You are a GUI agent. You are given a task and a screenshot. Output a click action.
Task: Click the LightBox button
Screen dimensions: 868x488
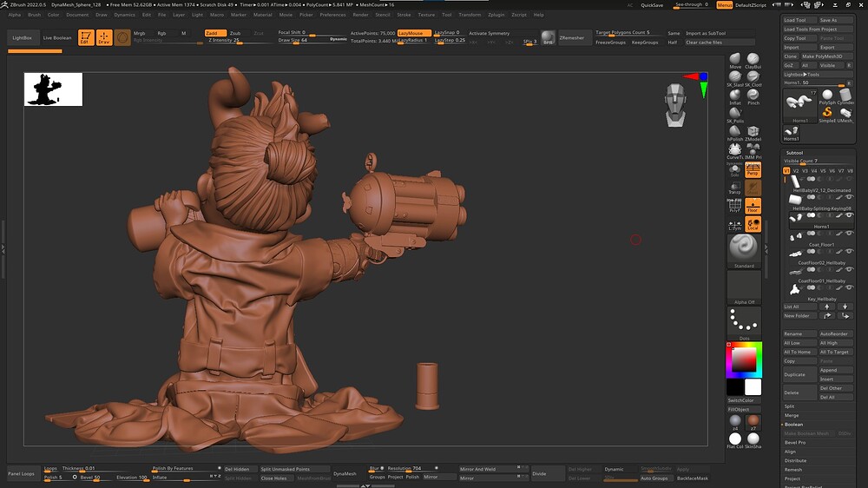click(23, 37)
